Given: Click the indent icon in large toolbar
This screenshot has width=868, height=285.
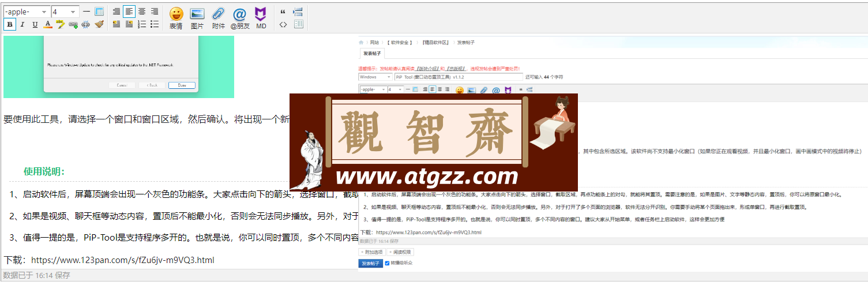Looking at the screenshot, I should tap(298, 12).
